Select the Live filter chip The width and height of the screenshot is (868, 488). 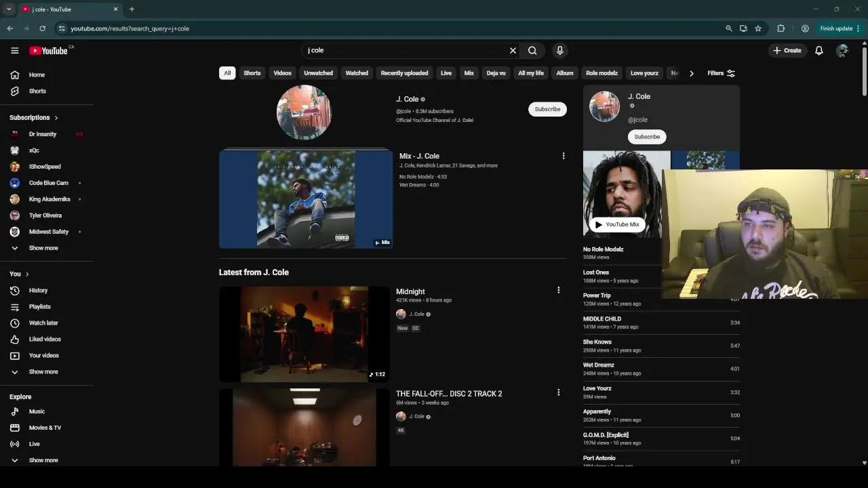[446, 73]
